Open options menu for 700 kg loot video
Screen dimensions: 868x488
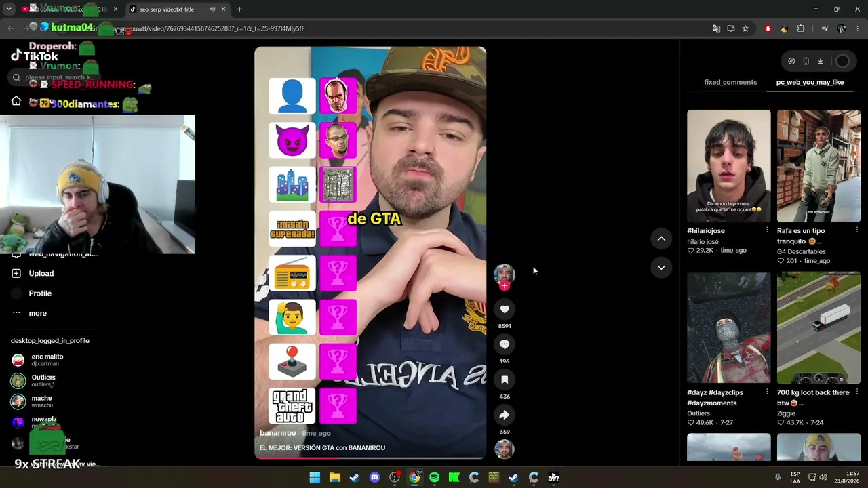tap(856, 392)
